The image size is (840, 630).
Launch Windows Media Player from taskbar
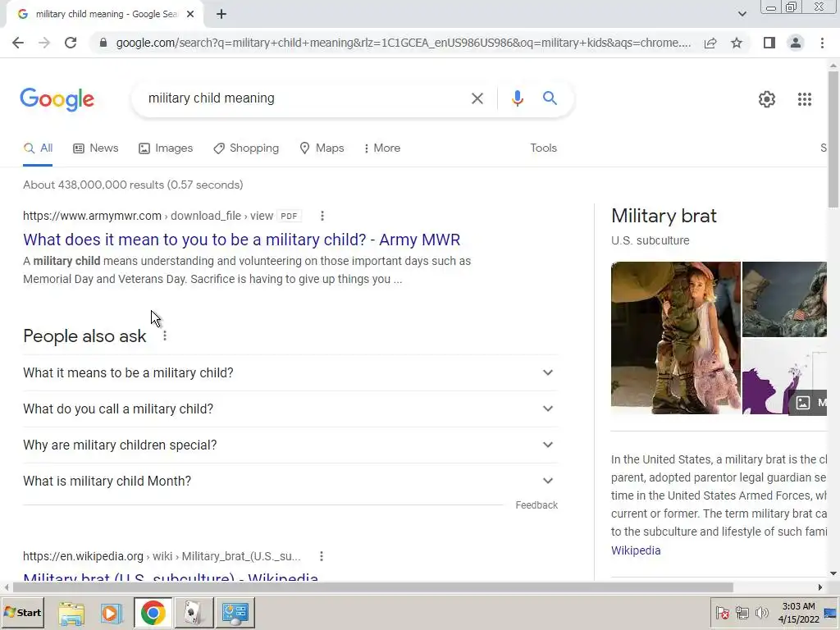pyautogui.click(x=112, y=614)
